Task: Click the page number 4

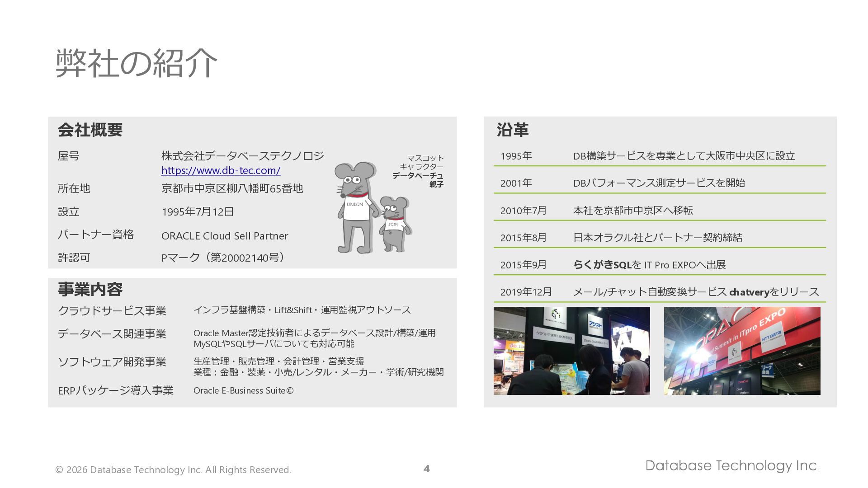Action: [426, 469]
